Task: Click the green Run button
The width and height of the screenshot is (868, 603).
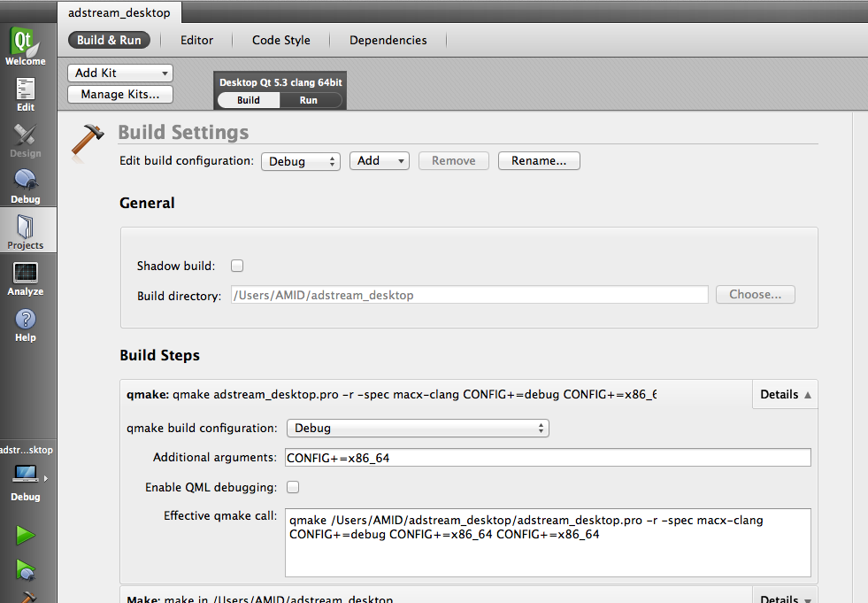Action: (26, 535)
